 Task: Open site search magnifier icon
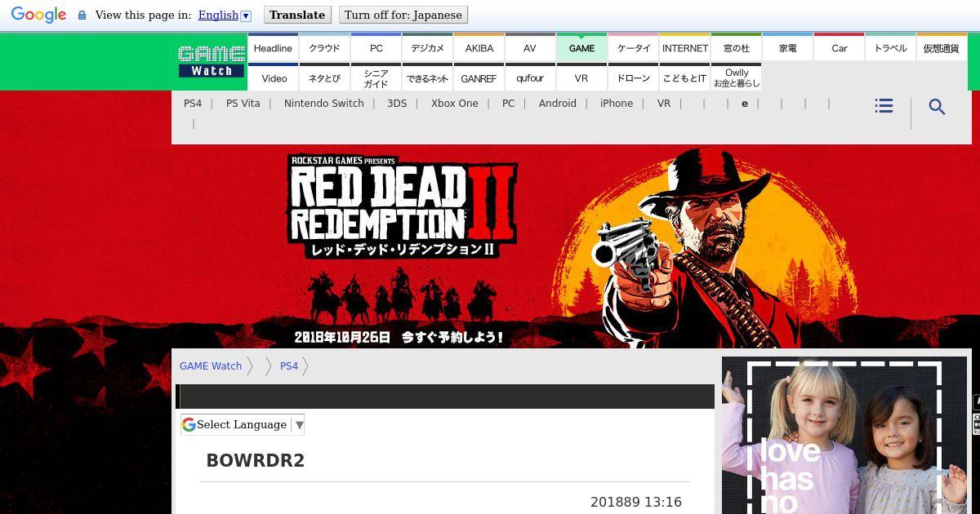point(938,107)
